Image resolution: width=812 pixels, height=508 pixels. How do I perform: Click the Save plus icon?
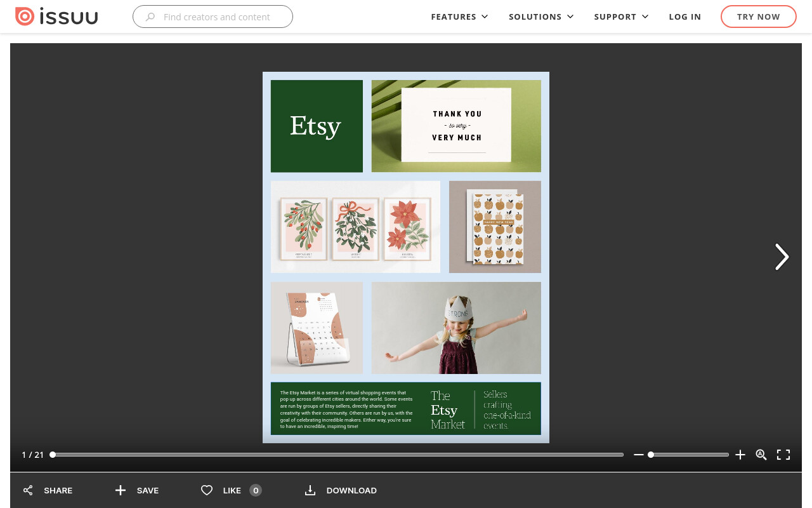[121, 490]
